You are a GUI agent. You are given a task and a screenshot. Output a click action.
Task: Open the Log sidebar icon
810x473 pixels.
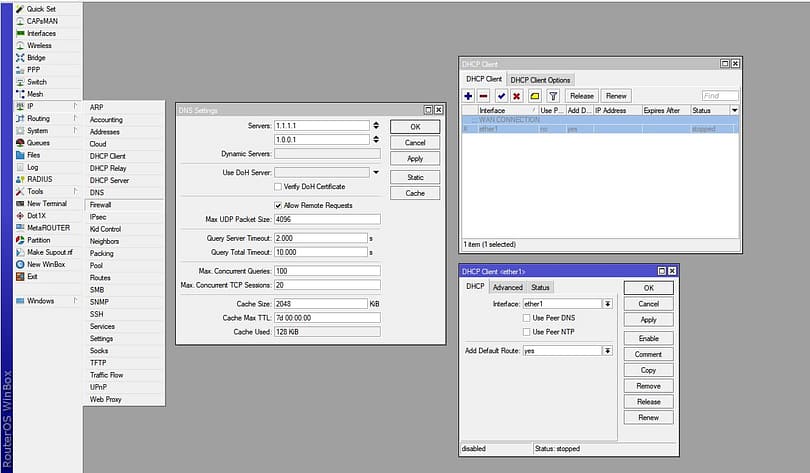pyautogui.click(x=20, y=167)
